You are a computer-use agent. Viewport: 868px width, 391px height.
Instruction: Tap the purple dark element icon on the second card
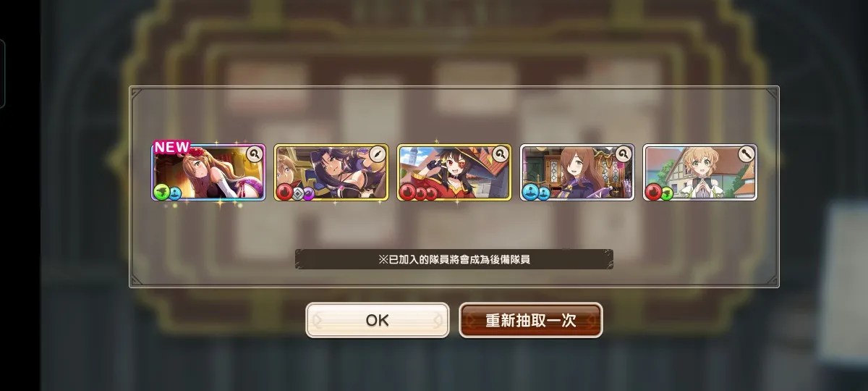(x=308, y=193)
